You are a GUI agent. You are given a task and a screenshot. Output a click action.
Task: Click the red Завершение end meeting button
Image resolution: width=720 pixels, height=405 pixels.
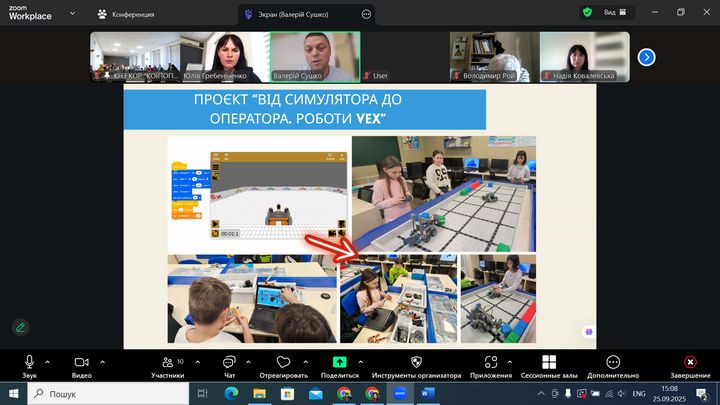689,362
